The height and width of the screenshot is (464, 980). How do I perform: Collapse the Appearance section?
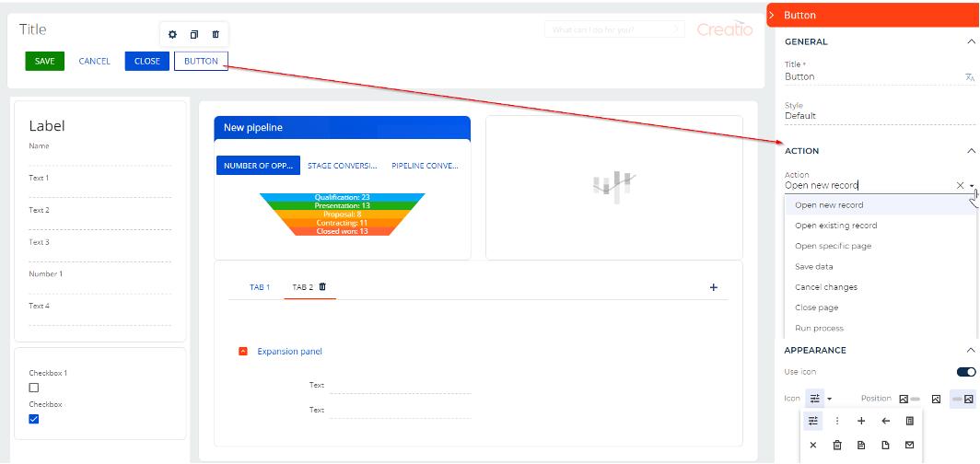[971, 351]
